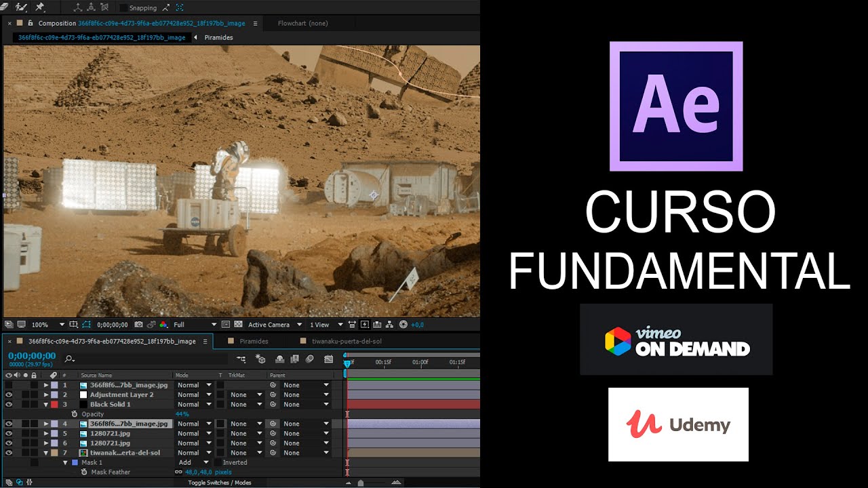Screen dimensions: 868x488
Task: Click the timeline layer search icon
Action: pos(69,359)
